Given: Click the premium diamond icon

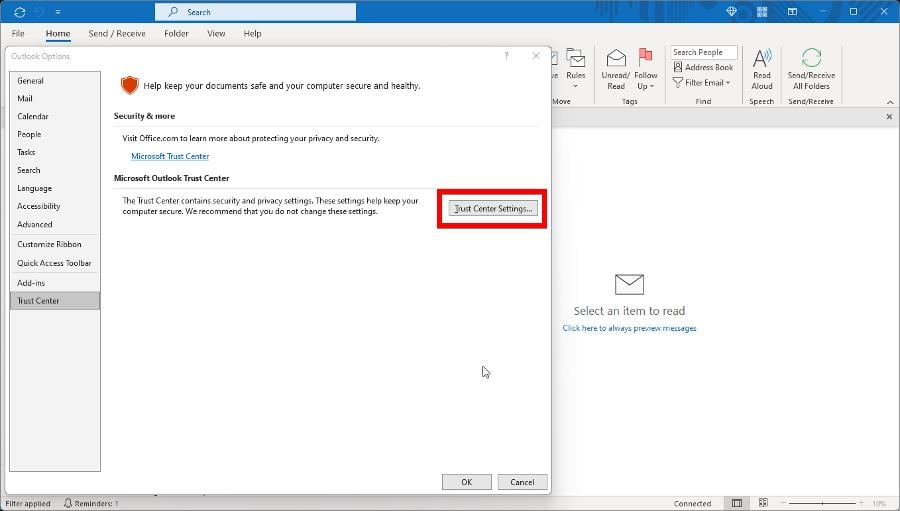Looking at the screenshot, I should pyautogui.click(x=731, y=11).
